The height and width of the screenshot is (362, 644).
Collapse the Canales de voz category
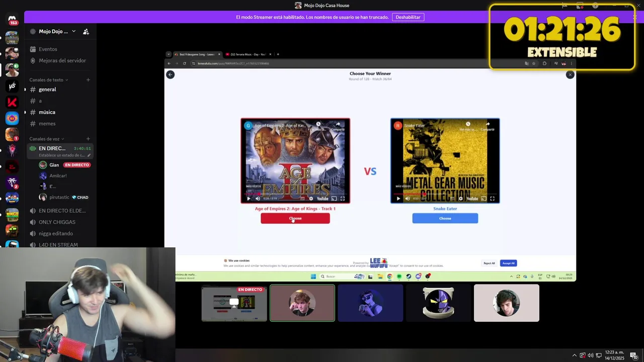47,139
